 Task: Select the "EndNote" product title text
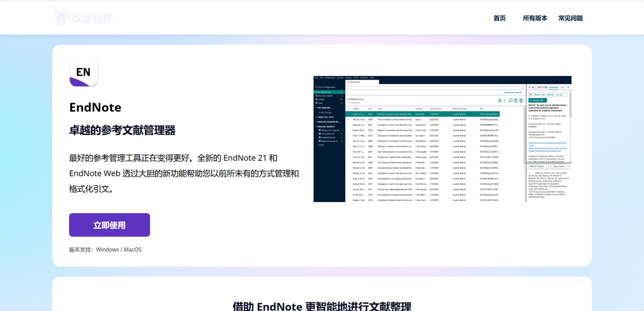coord(95,108)
